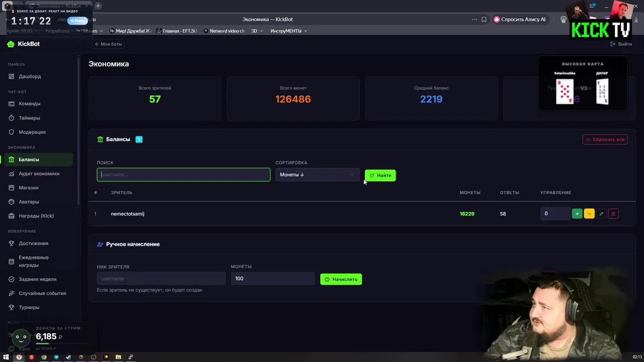The height and width of the screenshot is (362, 644).
Task: Click the browser bookmark page icon
Action: click(x=484, y=19)
